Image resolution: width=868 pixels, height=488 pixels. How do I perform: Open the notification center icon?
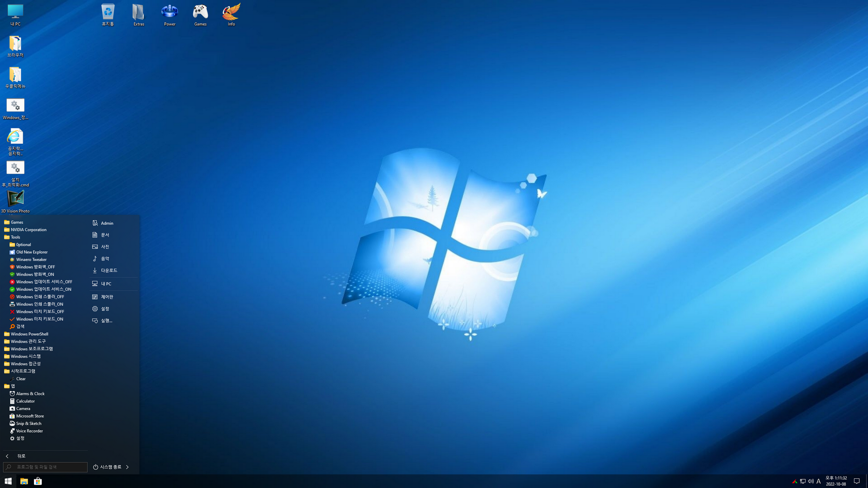coord(856,481)
